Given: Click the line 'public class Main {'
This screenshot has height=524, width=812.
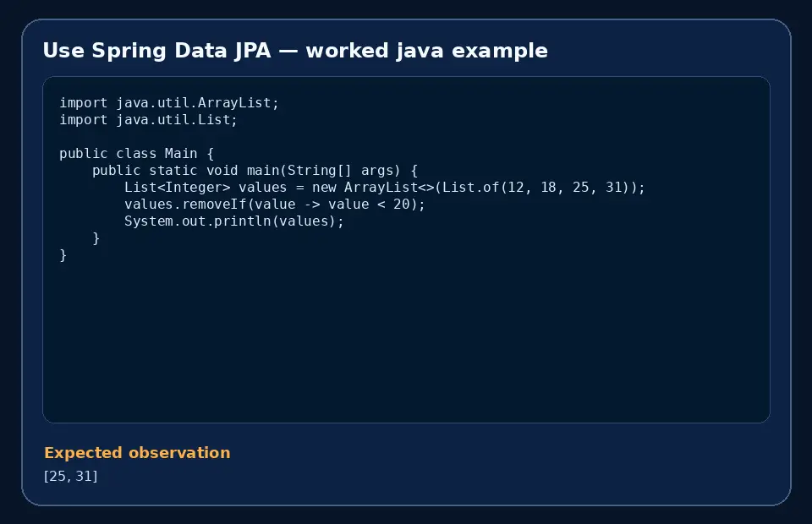Looking at the screenshot, I should (137, 154).
